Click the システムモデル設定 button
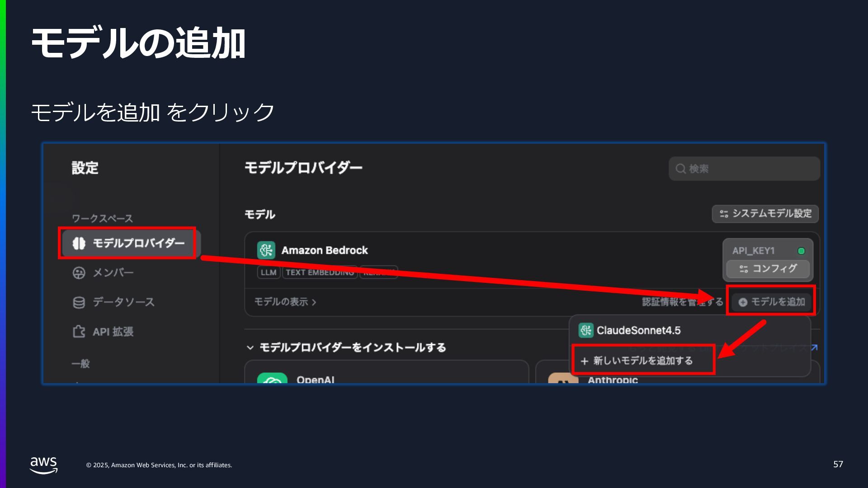 coord(765,214)
